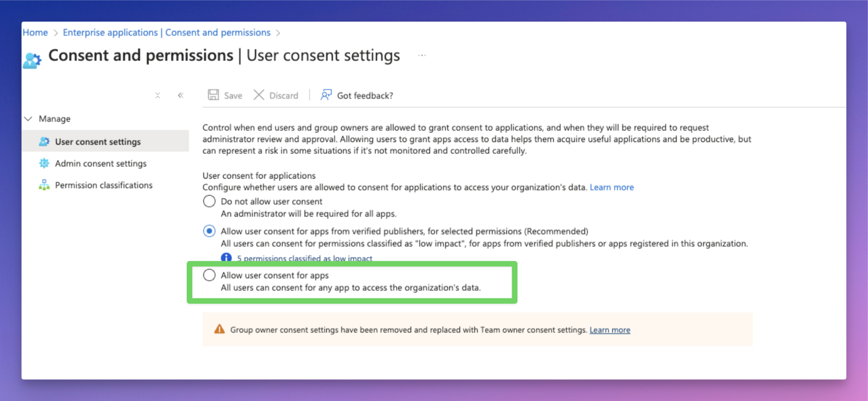Screen dimensions: 868x401
Task: Open Learn more link for user consent
Action: (612, 187)
